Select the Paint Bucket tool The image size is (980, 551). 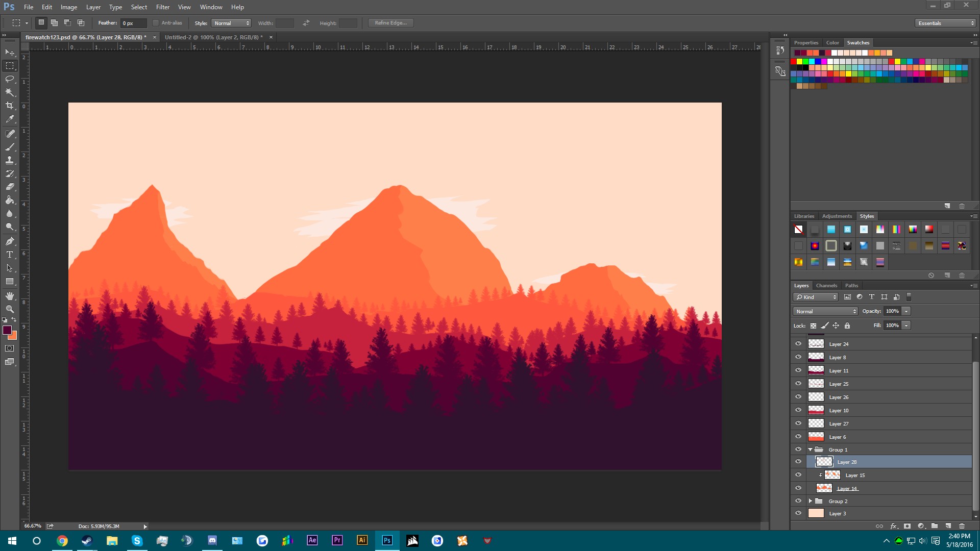click(x=10, y=200)
